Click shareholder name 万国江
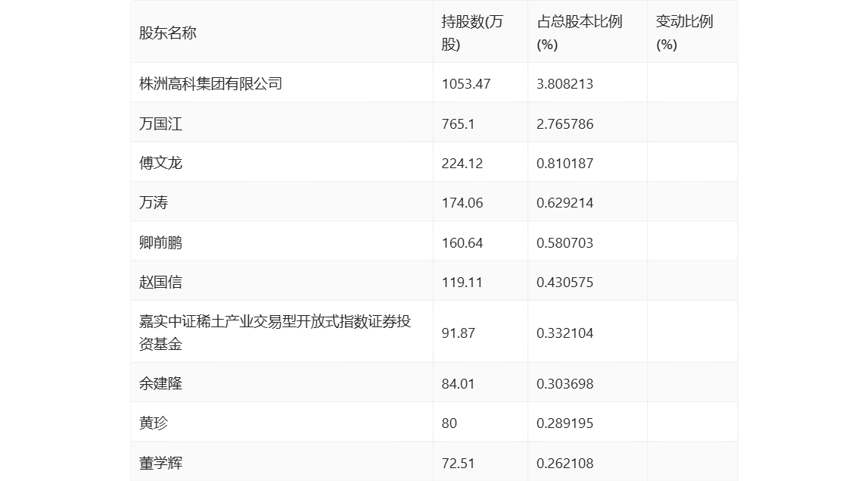 pyautogui.click(x=160, y=123)
